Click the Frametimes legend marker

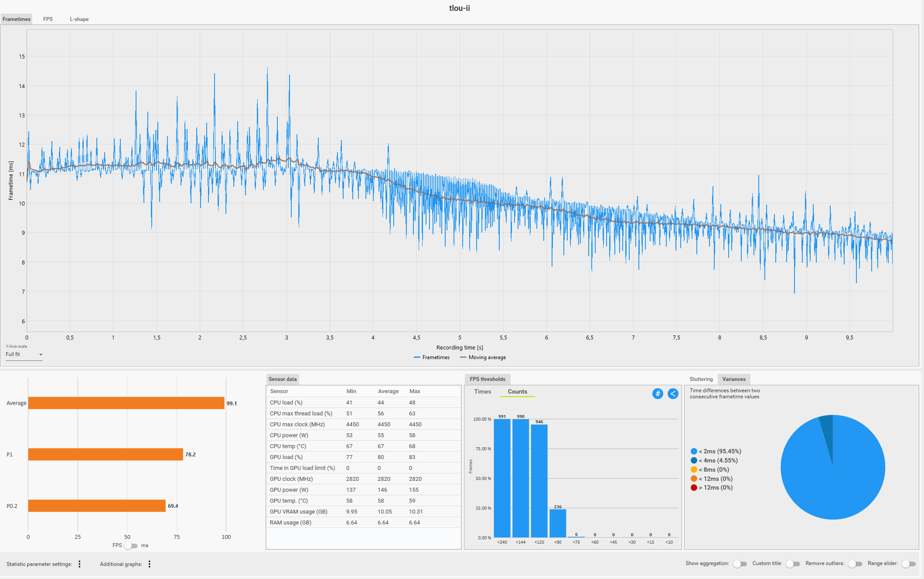(417, 357)
